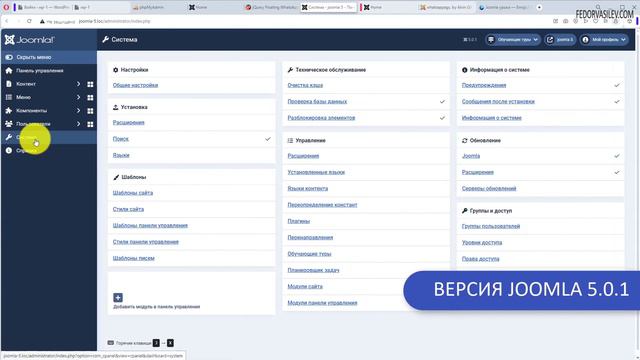Open Модули панели управления link

point(322,303)
